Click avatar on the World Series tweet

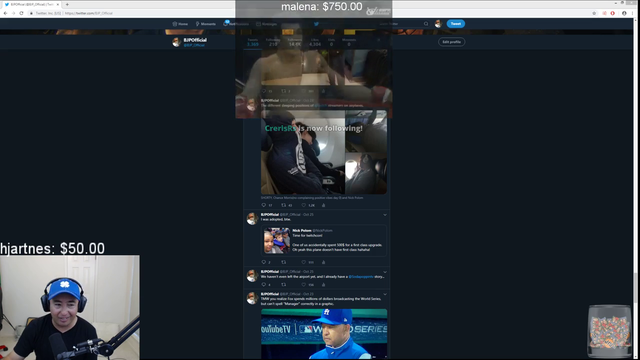coord(252,298)
